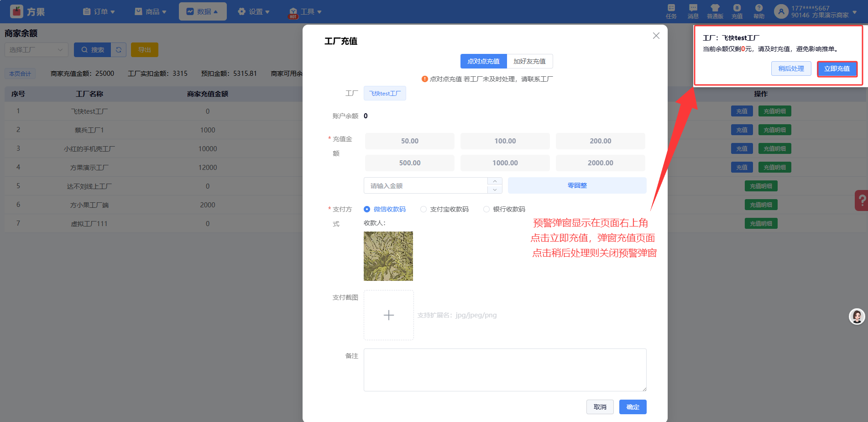Select 银行收款码 payment option
This screenshot has width=868, height=422.
(486, 209)
